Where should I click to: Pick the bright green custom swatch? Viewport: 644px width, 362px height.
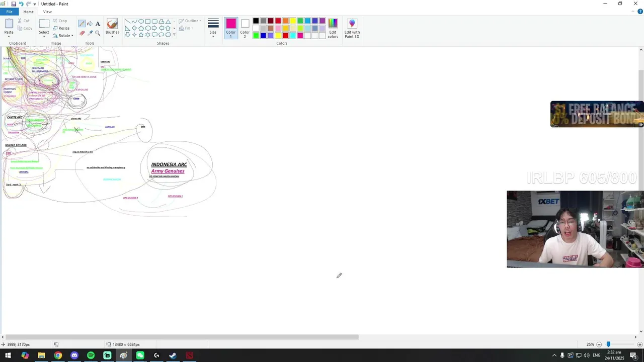(x=256, y=36)
